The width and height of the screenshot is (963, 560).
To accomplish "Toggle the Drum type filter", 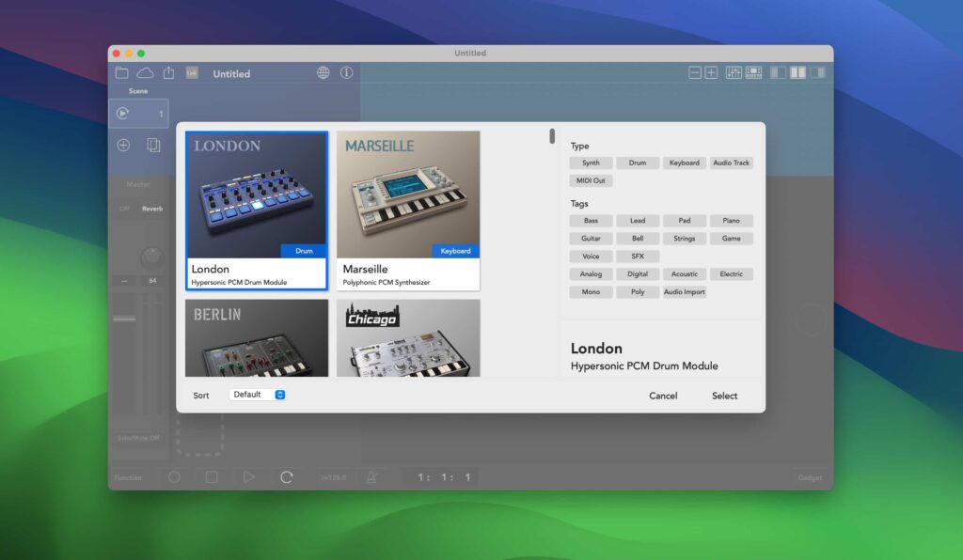I will 637,163.
